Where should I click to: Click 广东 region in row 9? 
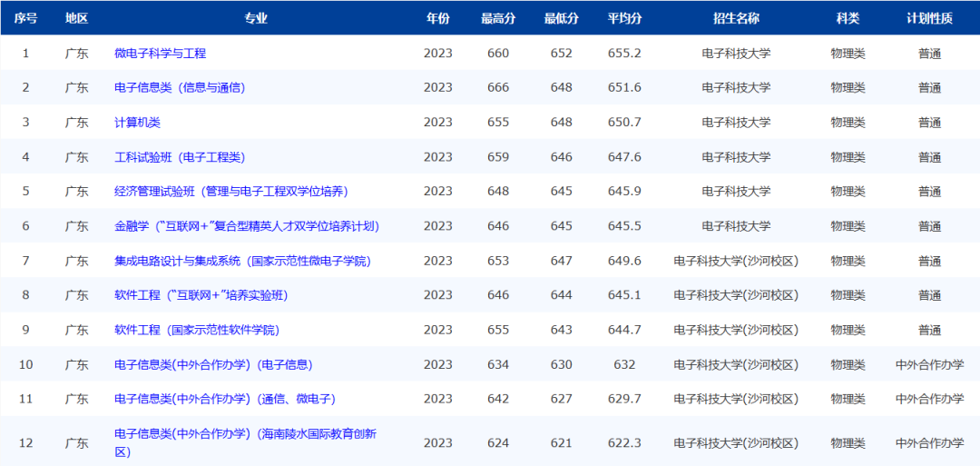(77, 329)
